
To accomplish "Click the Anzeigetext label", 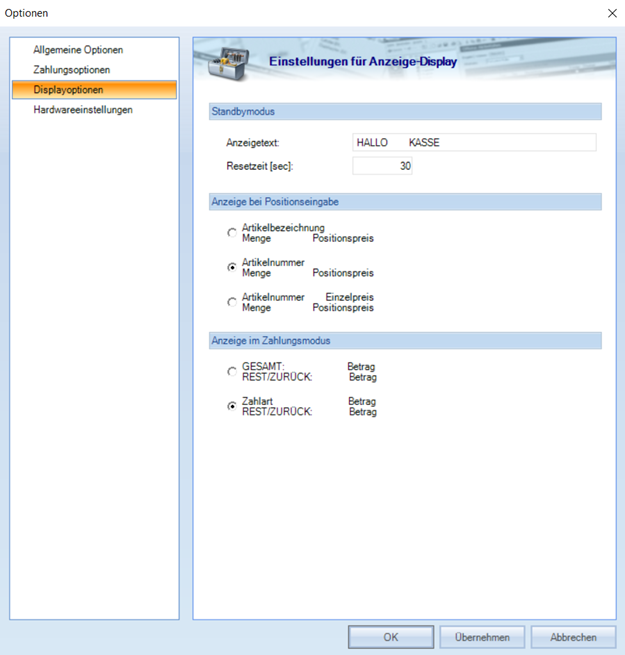I will click(x=253, y=143).
